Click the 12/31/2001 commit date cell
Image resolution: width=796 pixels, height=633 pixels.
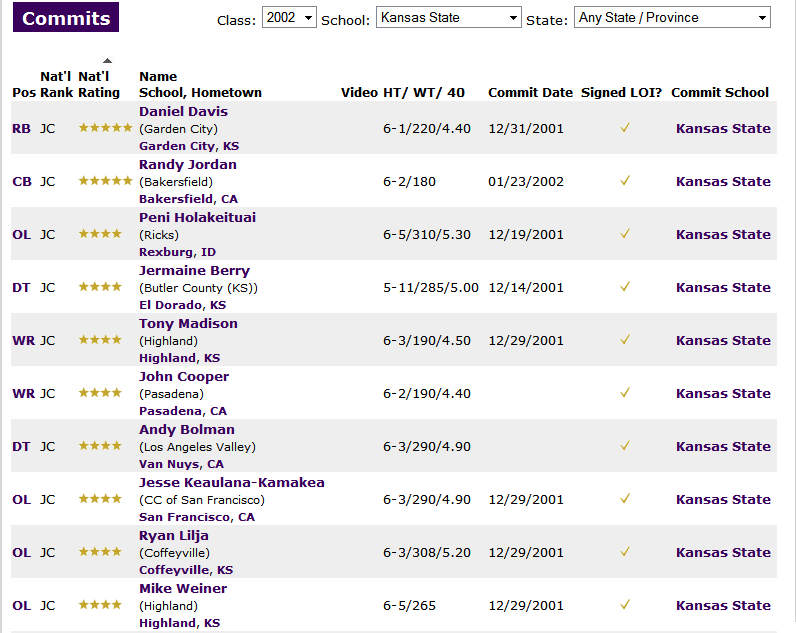tap(526, 129)
